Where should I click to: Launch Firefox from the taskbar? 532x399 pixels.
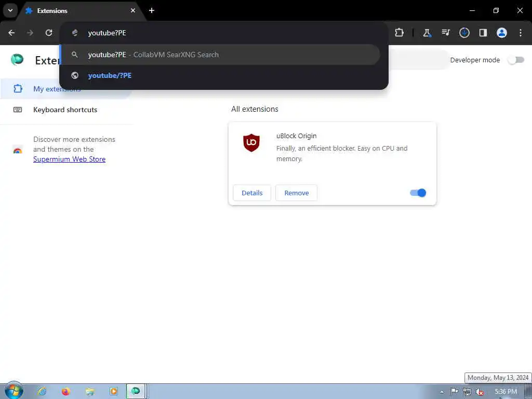[66, 392]
